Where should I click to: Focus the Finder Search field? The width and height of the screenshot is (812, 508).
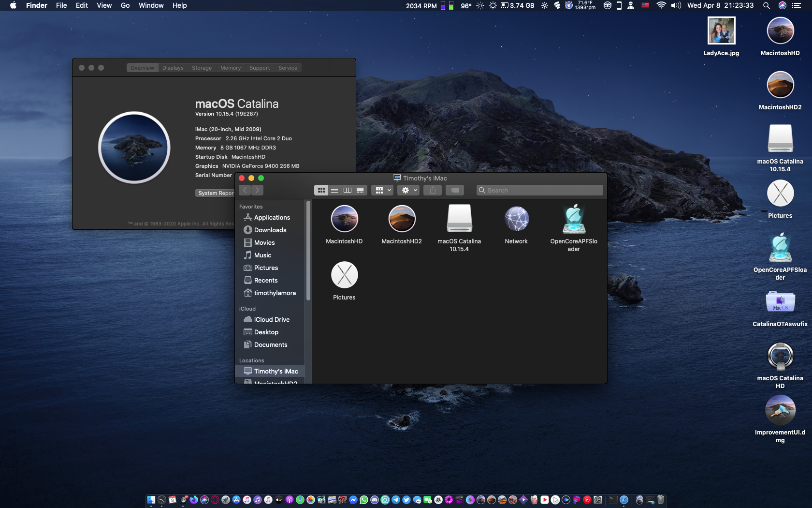coord(540,190)
